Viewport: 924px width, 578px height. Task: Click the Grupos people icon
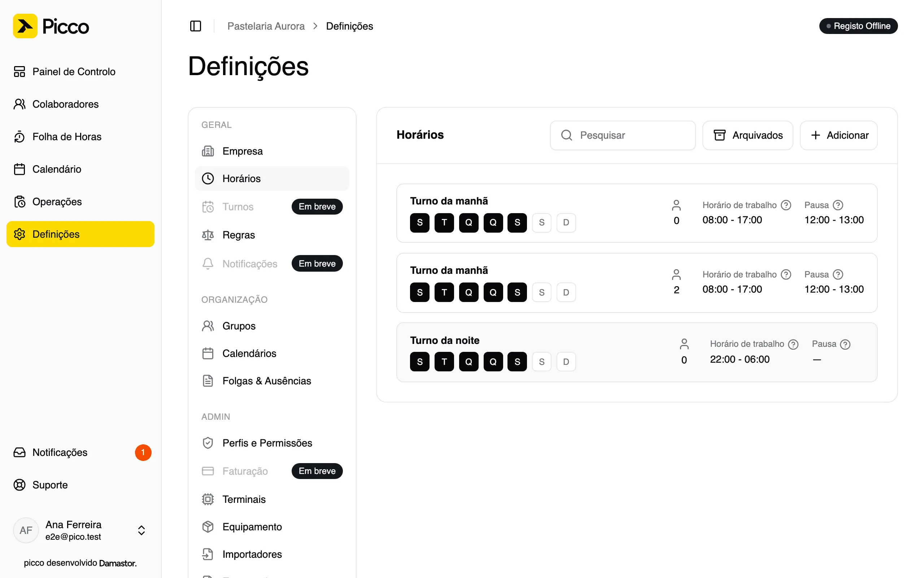[x=208, y=326]
